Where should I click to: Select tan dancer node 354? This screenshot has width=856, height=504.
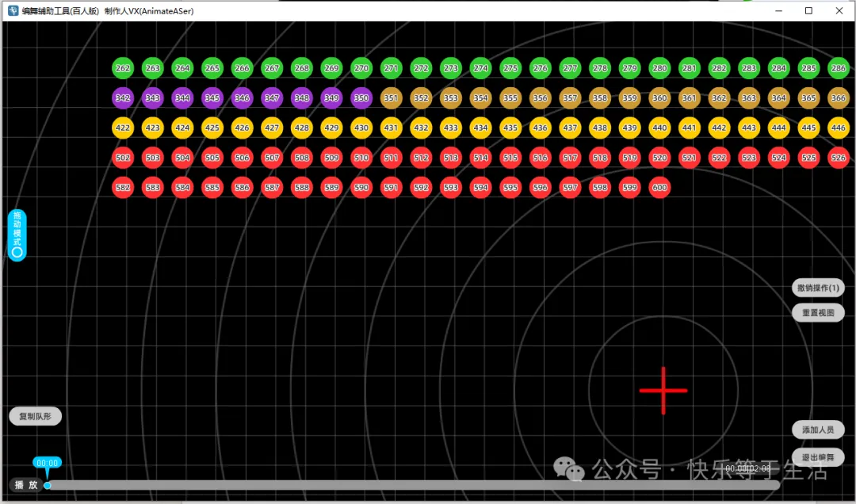point(480,98)
